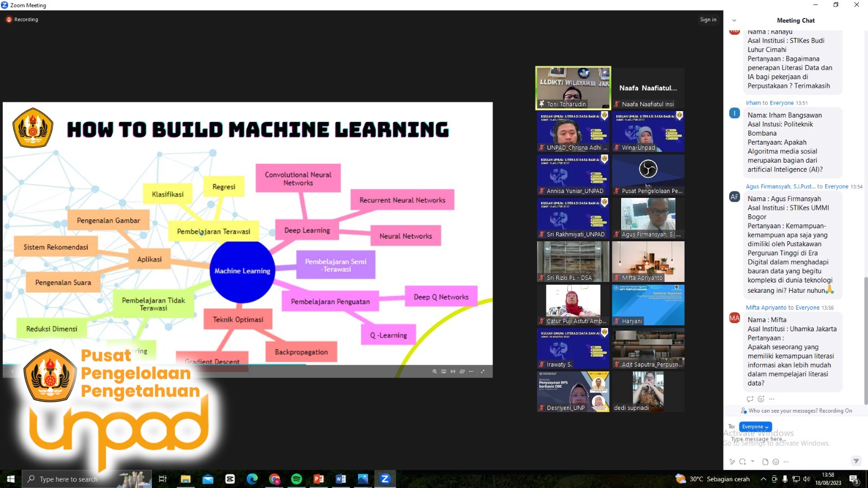Reply in thread to Mifta's message
The width and height of the screenshot is (868, 488).
[750, 399]
